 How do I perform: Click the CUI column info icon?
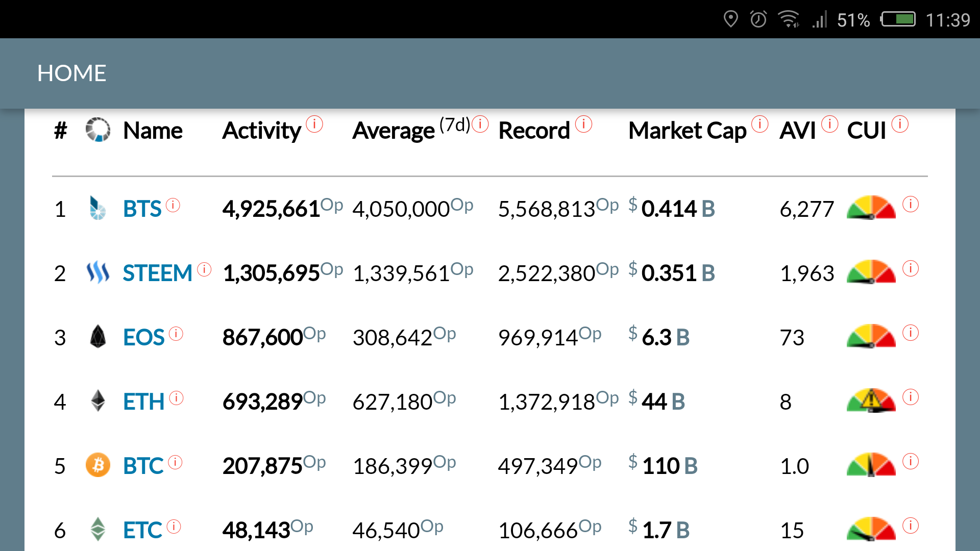click(900, 124)
